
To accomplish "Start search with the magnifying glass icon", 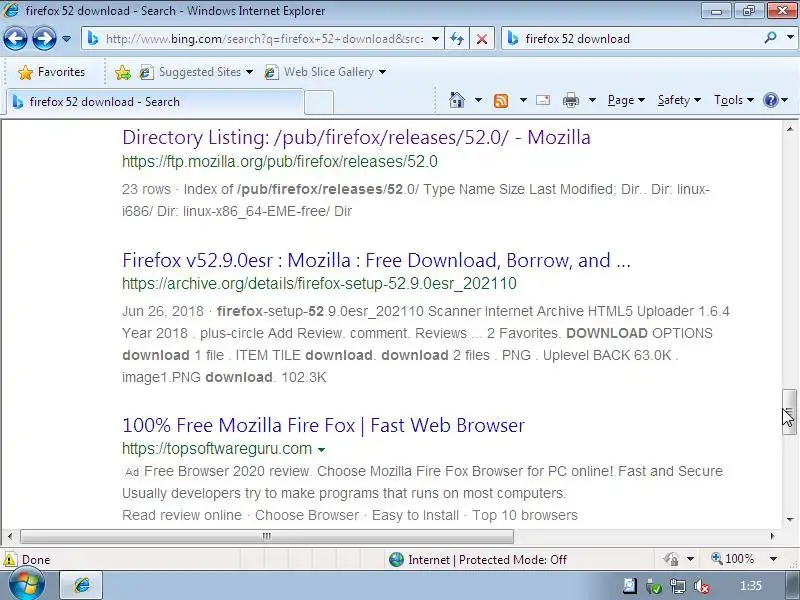I will [x=770, y=38].
